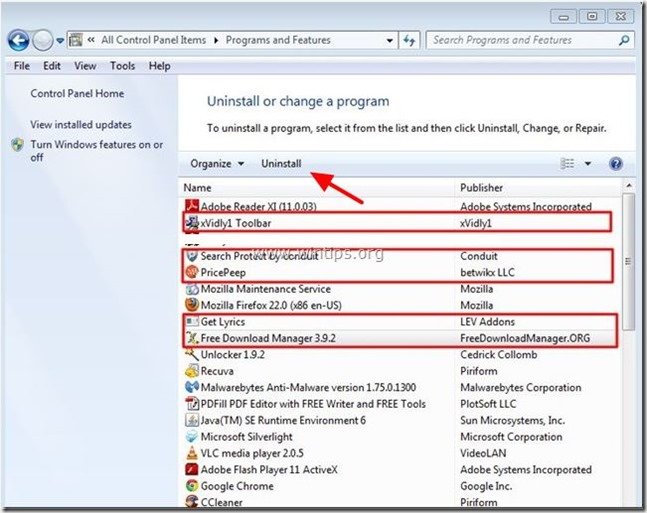The width and height of the screenshot is (647, 513).
Task: Click VLC media player 2.0.5 name
Action: point(252,453)
